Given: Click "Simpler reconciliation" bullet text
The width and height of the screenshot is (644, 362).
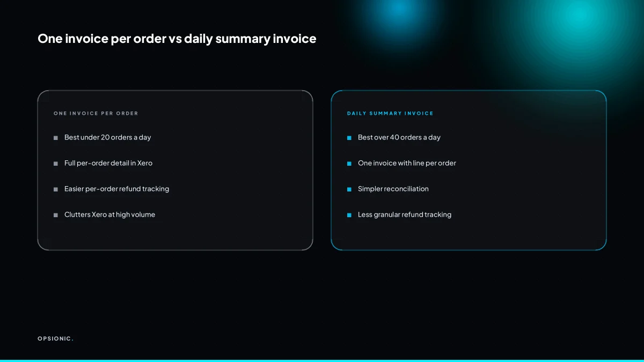Looking at the screenshot, I should pos(393,189).
